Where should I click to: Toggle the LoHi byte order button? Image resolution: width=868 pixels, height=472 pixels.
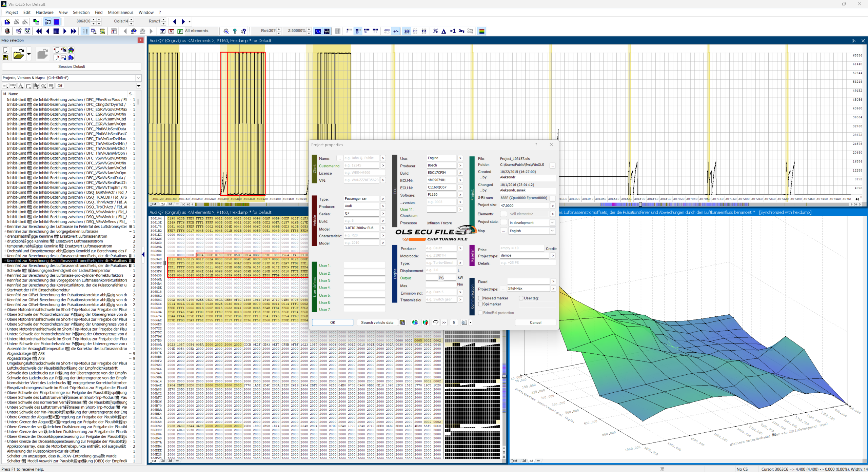(387, 31)
